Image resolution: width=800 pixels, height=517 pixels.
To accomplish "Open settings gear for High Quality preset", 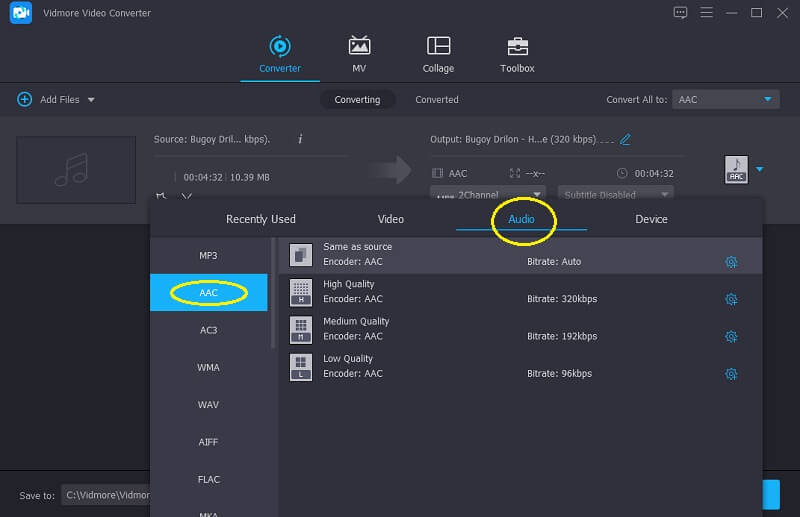I will coord(731,299).
